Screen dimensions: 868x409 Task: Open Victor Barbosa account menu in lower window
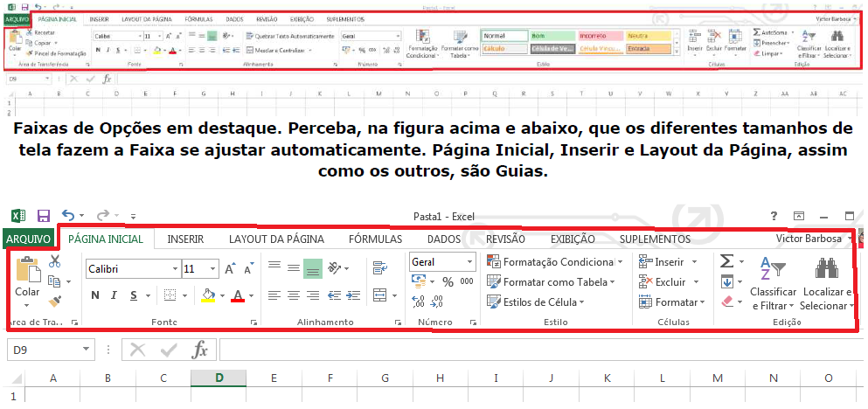(x=814, y=239)
